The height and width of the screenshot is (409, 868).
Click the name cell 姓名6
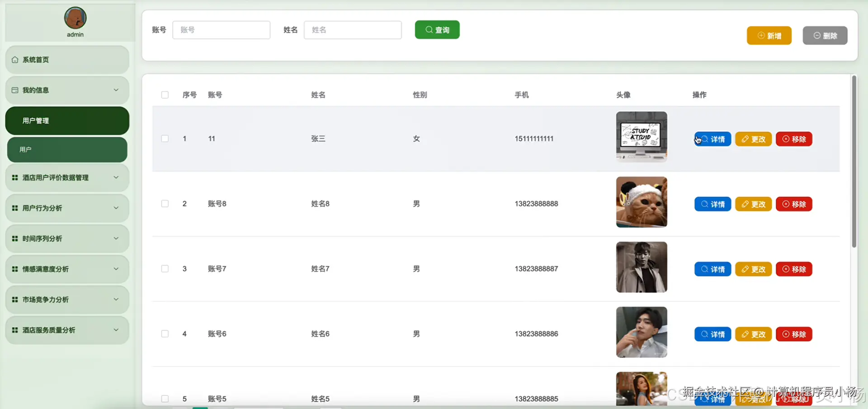[320, 334]
